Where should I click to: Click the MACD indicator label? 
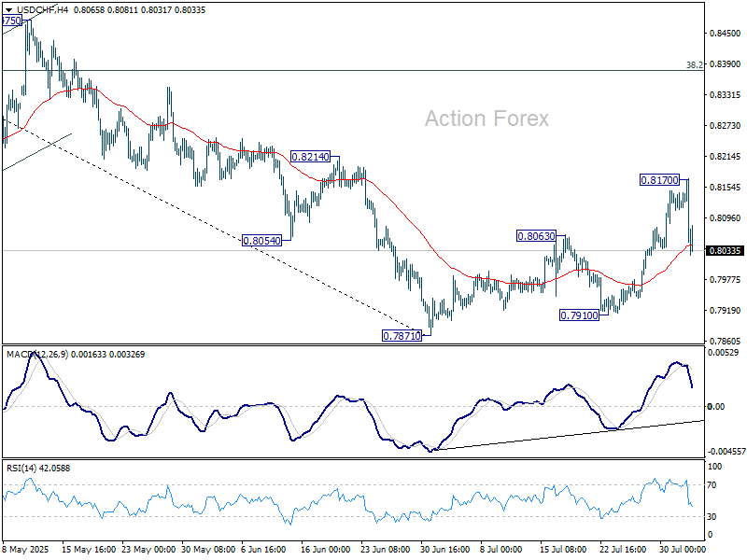click(x=22, y=355)
